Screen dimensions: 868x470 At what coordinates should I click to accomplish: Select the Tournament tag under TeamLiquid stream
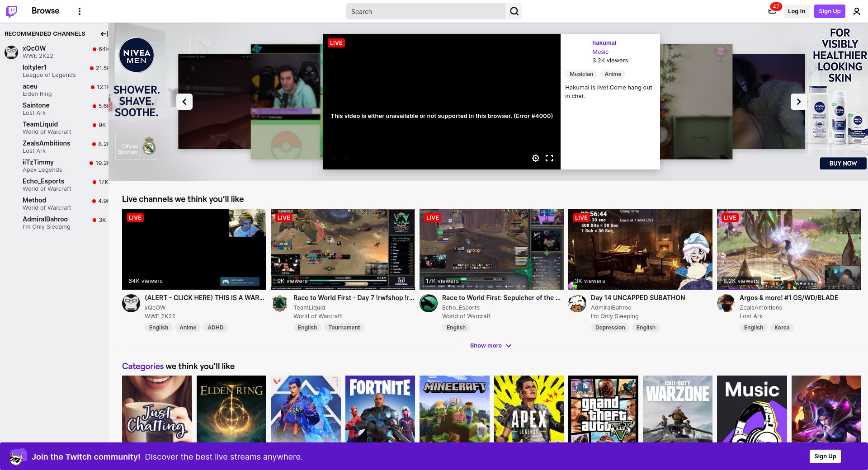[344, 328]
